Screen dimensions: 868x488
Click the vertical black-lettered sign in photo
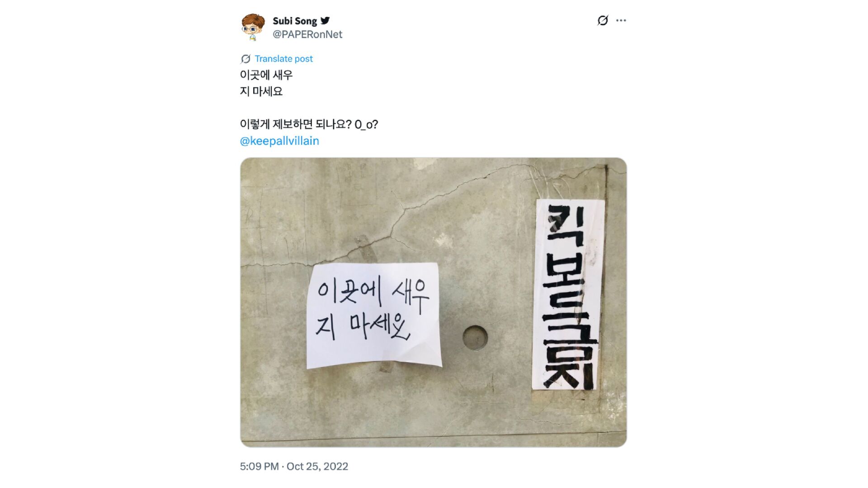(x=569, y=295)
